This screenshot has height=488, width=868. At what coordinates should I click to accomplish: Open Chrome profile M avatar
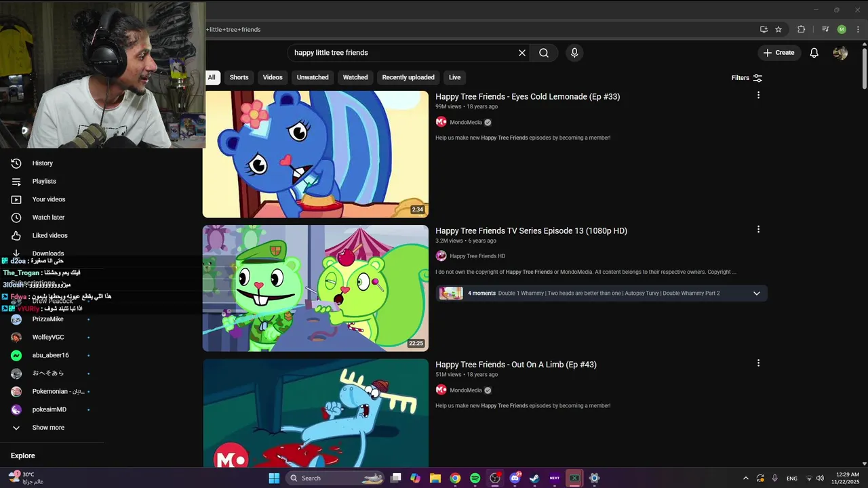pos(842,29)
